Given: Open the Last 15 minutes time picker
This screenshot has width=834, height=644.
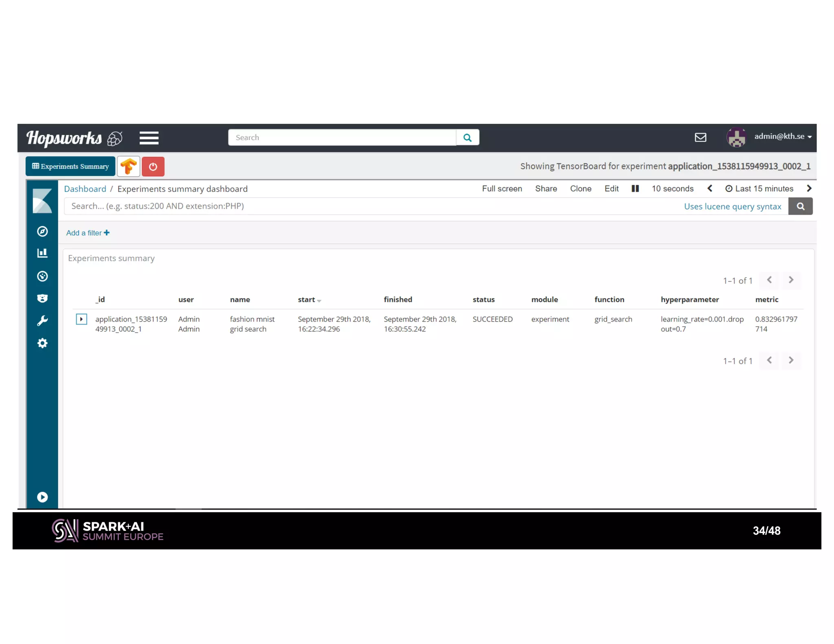Looking at the screenshot, I should [759, 188].
